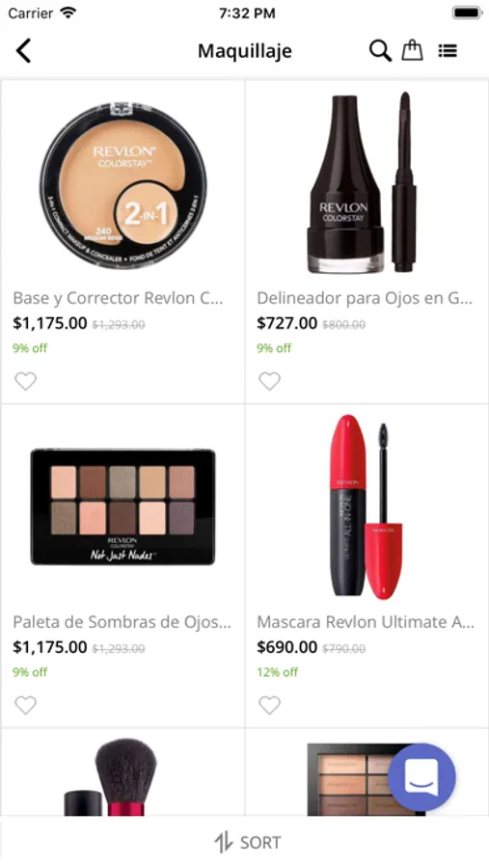Open Revlon Colorstay gel eyeliner image
The height and width of the screenshot is (868, 489).
(x=363, y=182)
